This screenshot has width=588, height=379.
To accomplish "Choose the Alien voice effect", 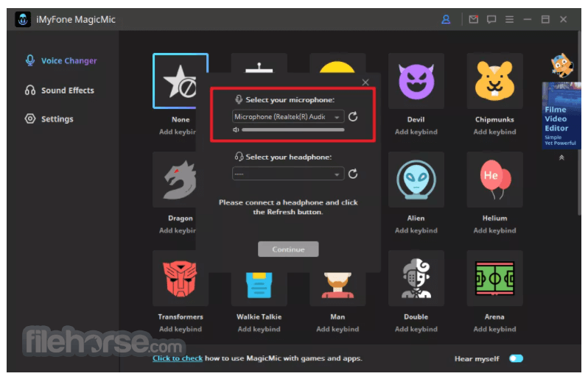I will click(416, 180).
